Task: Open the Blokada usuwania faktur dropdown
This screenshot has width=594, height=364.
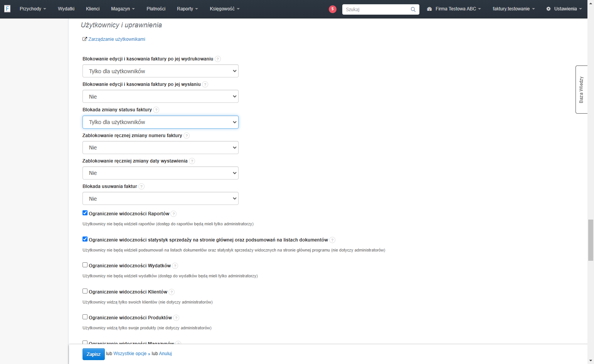Action: pyautogui.click(x=160, y=198)
